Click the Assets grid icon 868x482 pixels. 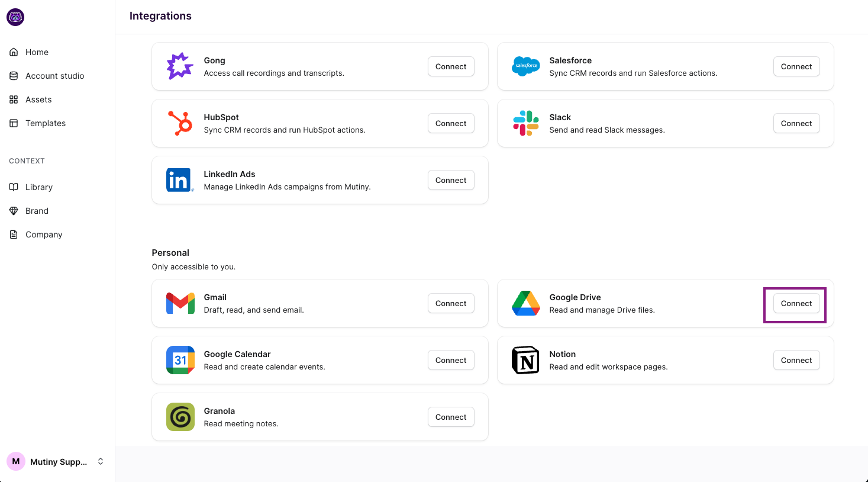click(14, 99)
